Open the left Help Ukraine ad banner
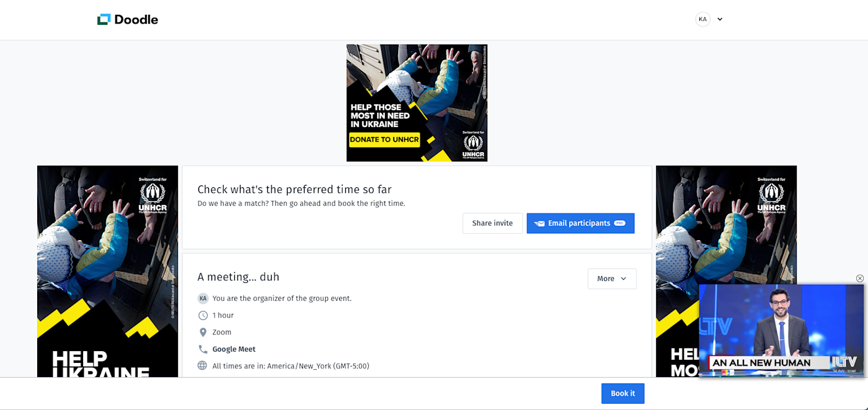 point(107,271)
